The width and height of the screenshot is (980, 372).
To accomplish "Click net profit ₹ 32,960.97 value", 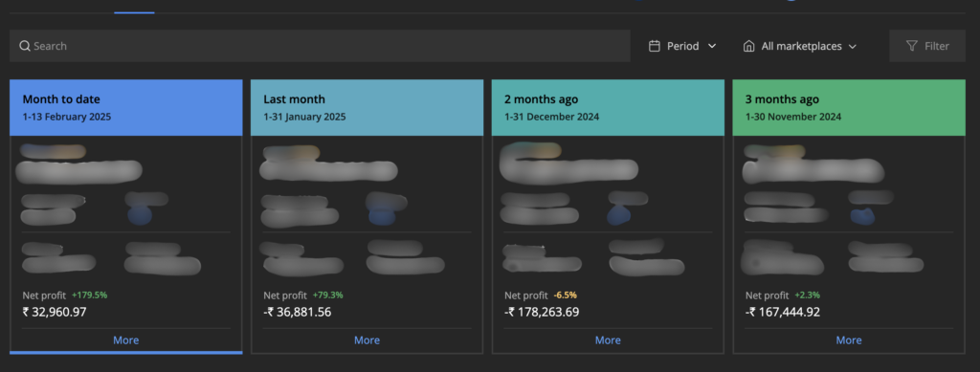I will coord(55,312).
